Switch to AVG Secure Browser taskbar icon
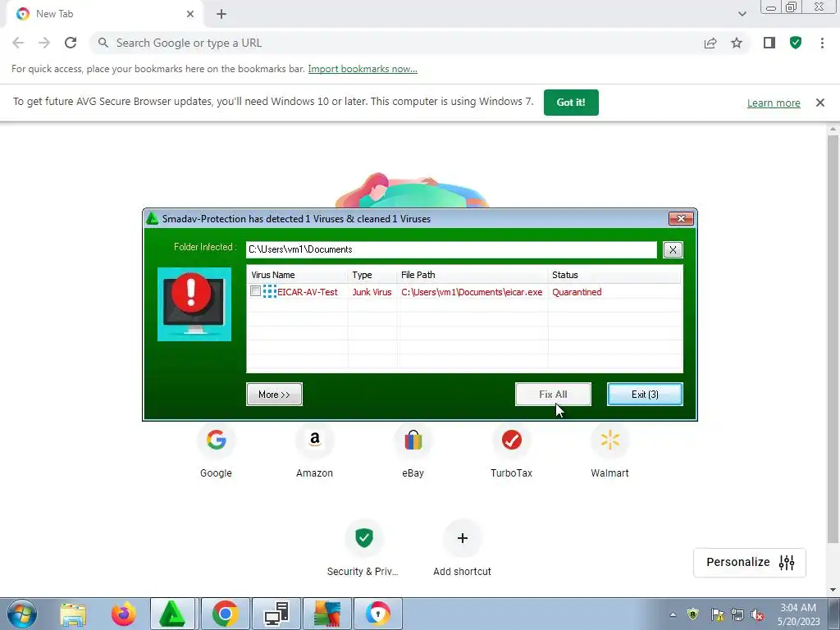This screenshot has width=840, height=630. (x=377, y=614)
